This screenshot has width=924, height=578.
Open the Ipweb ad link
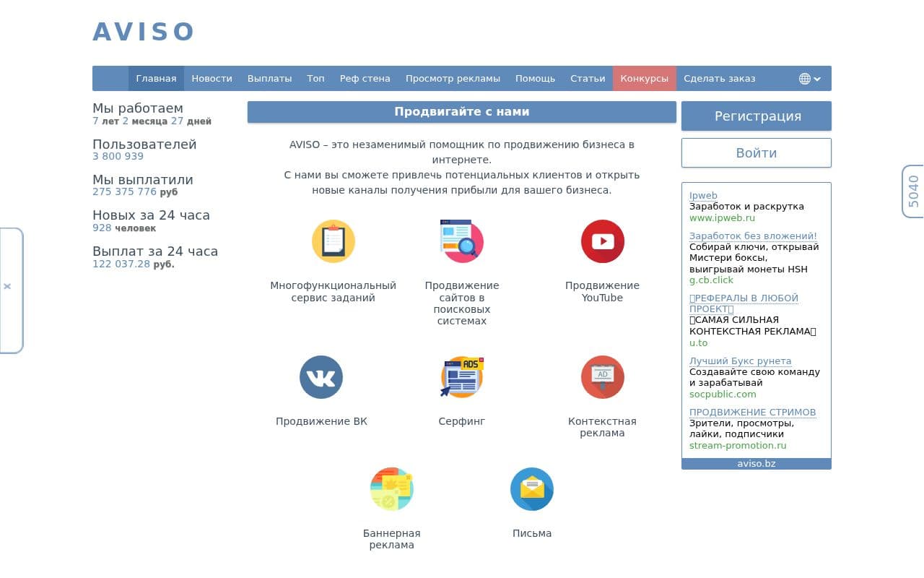(703, 195)
